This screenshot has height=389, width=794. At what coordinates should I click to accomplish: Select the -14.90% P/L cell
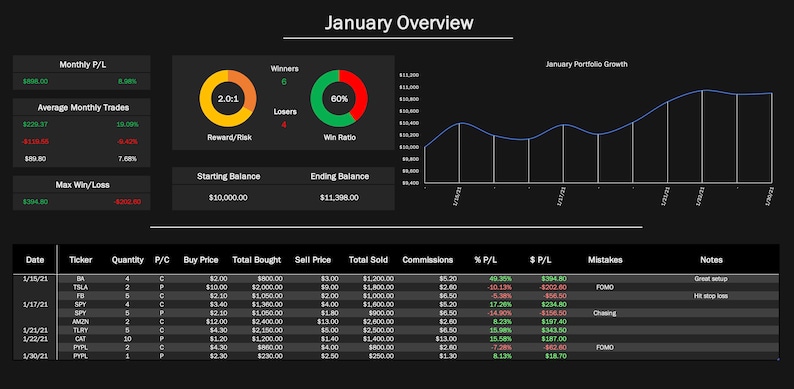pos(499,313)
